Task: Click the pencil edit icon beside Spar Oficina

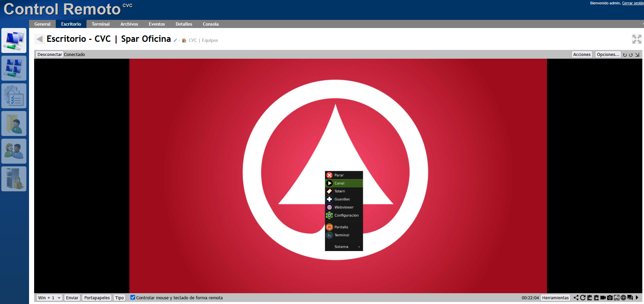Action: tap(175, 40)
